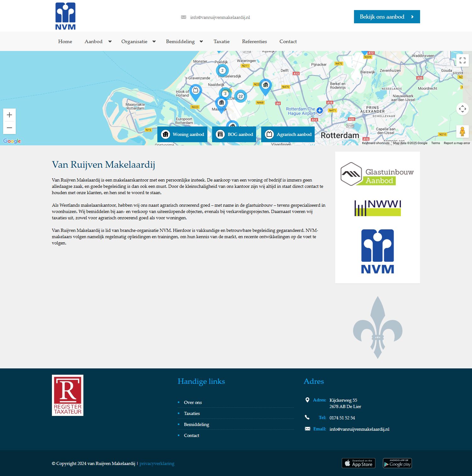Viewport: 472px width, 476px height.
Task: Expand the Organisatie dropdown menu
Action: [135, 41]
